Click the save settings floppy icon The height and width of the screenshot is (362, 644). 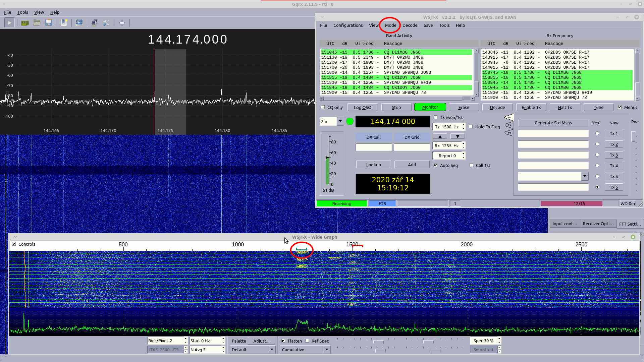[49, 23]
